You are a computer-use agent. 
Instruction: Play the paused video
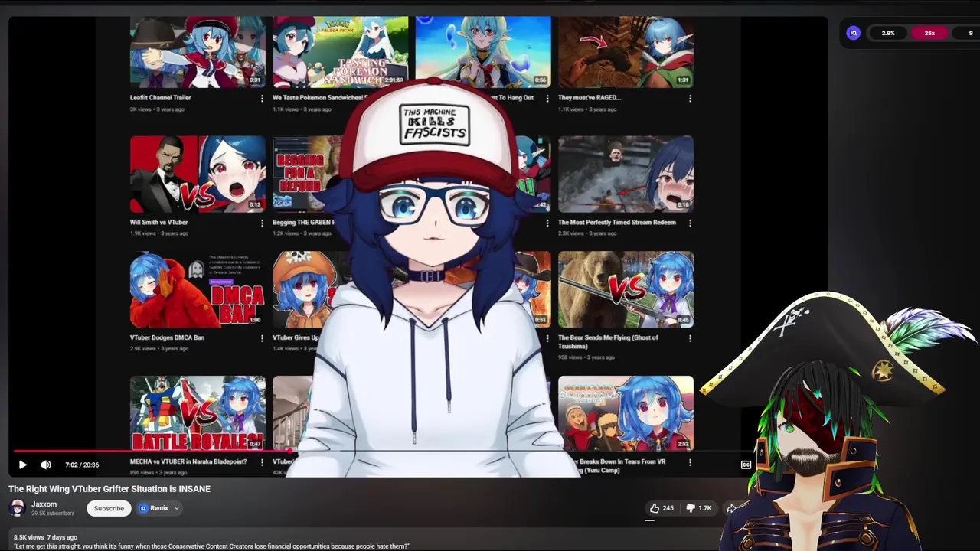22,465
